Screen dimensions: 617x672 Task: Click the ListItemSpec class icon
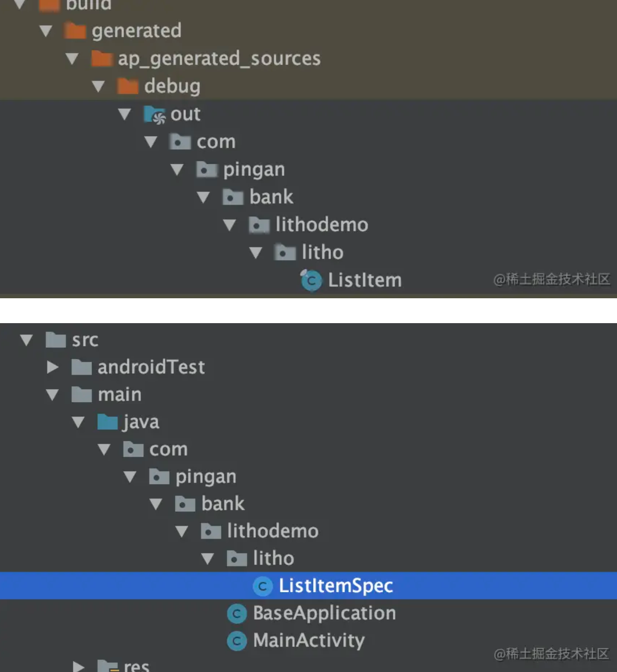262,586
